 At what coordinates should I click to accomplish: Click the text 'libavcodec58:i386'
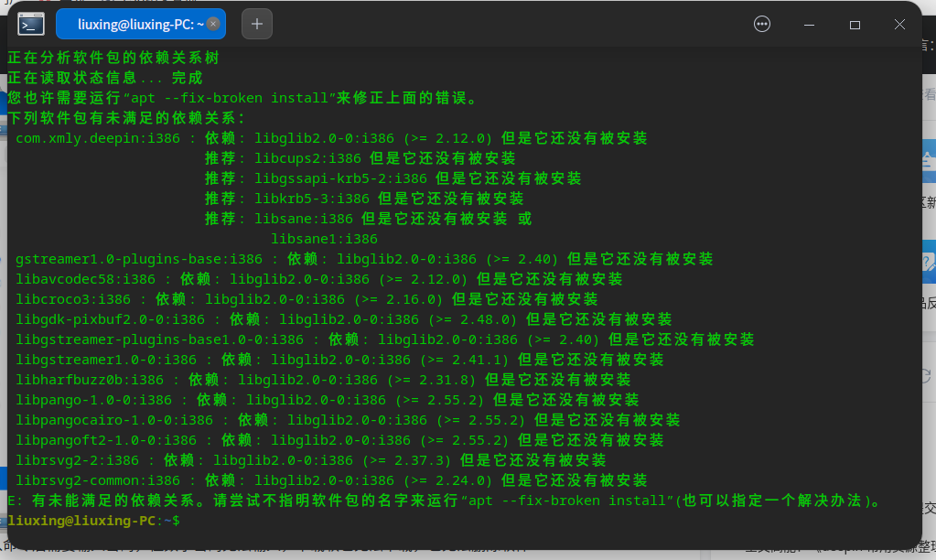click(85, 279)
